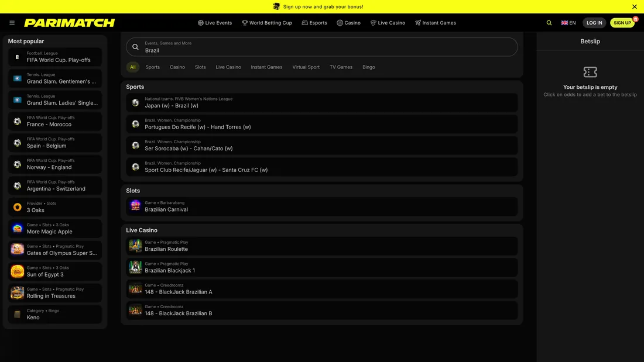
Task: Select the All filter tab
Action: click(133, 67)
